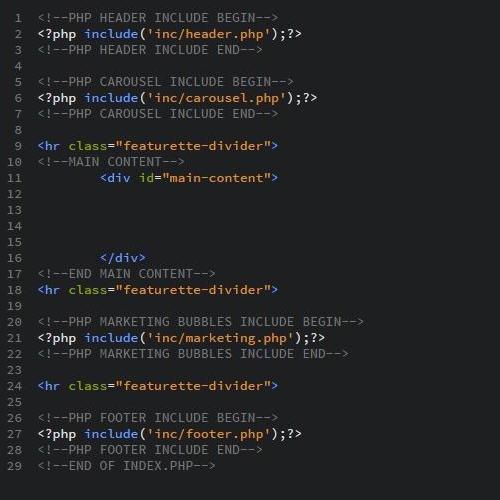Click line number 29 in gutter

point(14,466)
